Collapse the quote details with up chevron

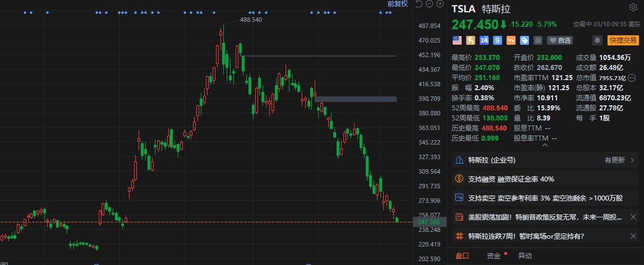(x=544, y=146)
